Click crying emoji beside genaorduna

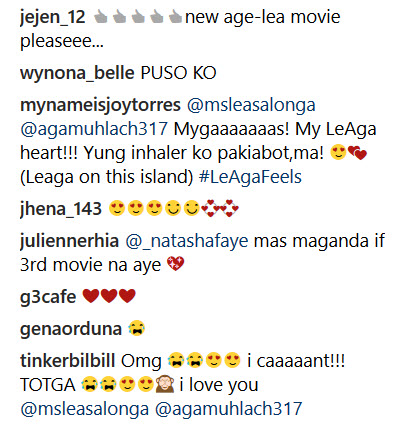pyautogui.click(x=137, y=328)
